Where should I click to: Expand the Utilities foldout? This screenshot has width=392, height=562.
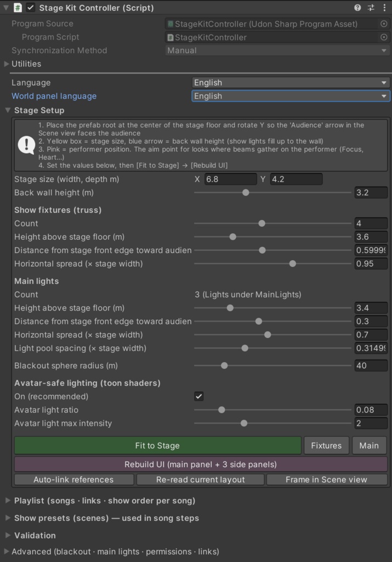[7, 64]
